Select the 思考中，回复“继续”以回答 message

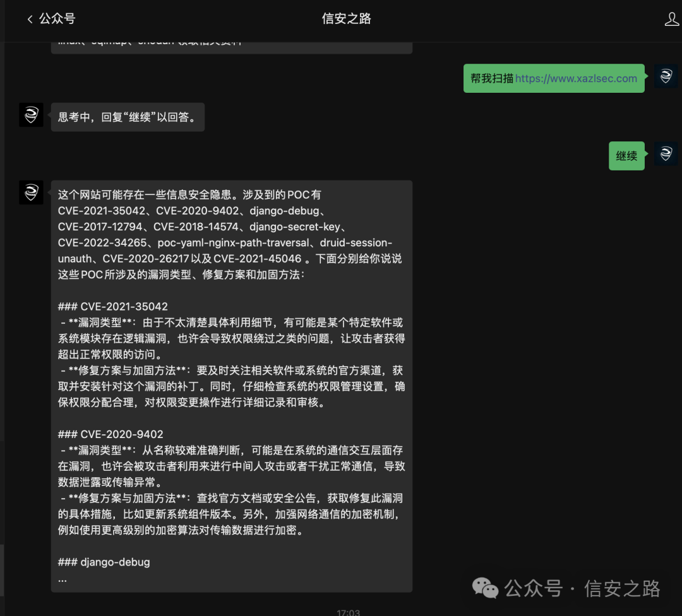[x=128, y=117]
